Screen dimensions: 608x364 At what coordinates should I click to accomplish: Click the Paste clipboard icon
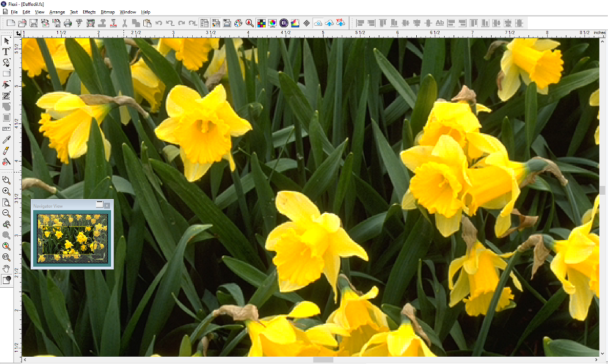coord(147,23)
